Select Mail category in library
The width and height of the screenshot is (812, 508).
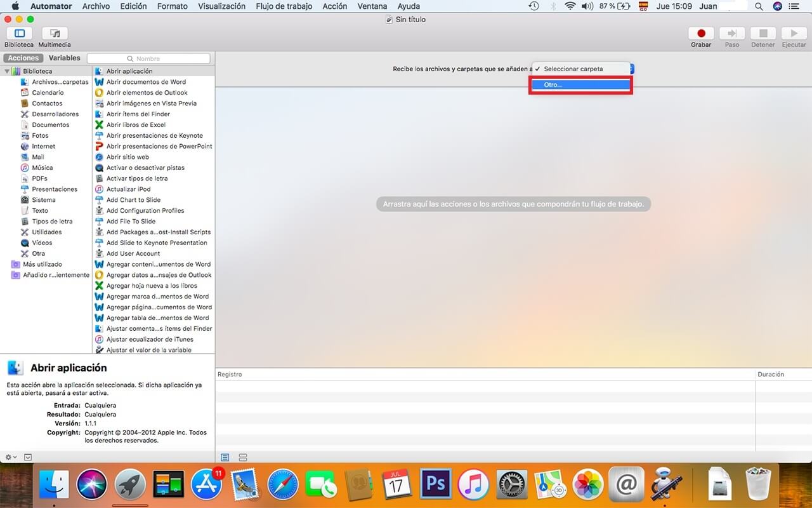38,157
